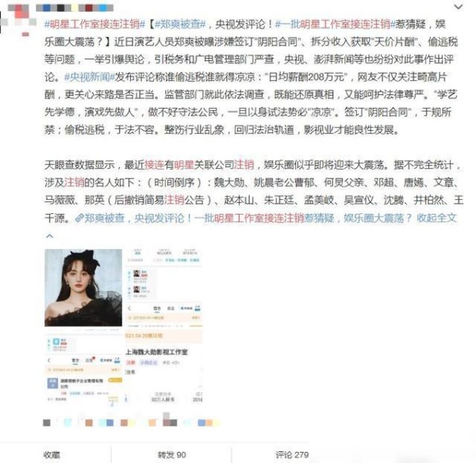Open the #郑爽被查# hashtag
Image resolution: width=476 pixels, height=463 pixels.
click(180, 25)
